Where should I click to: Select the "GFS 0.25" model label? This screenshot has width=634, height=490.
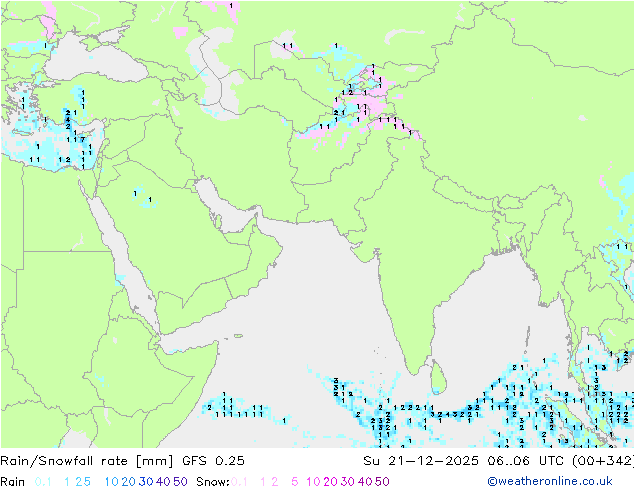click(213, 461)
